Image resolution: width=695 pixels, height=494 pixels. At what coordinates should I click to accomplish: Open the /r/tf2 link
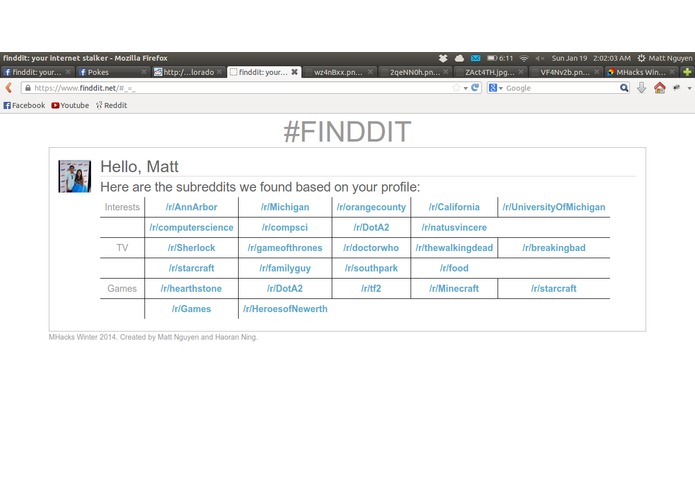click(x=371, y=288)
